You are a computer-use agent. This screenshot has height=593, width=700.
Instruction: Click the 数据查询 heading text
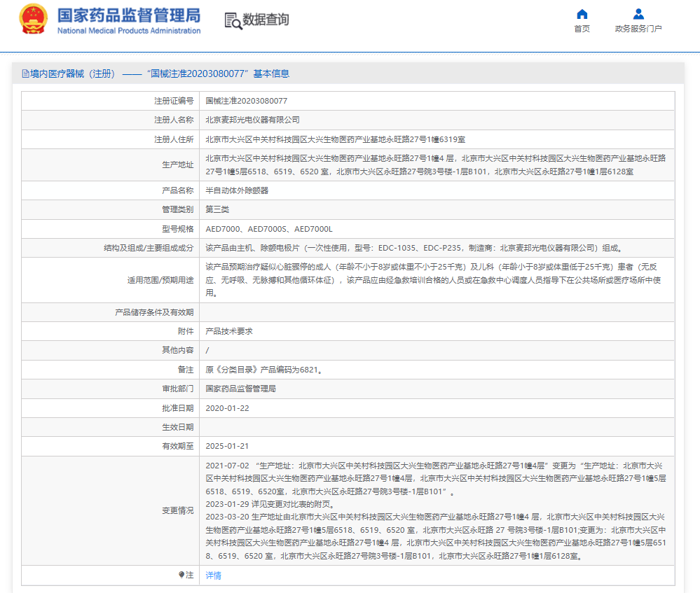[266, 20]
